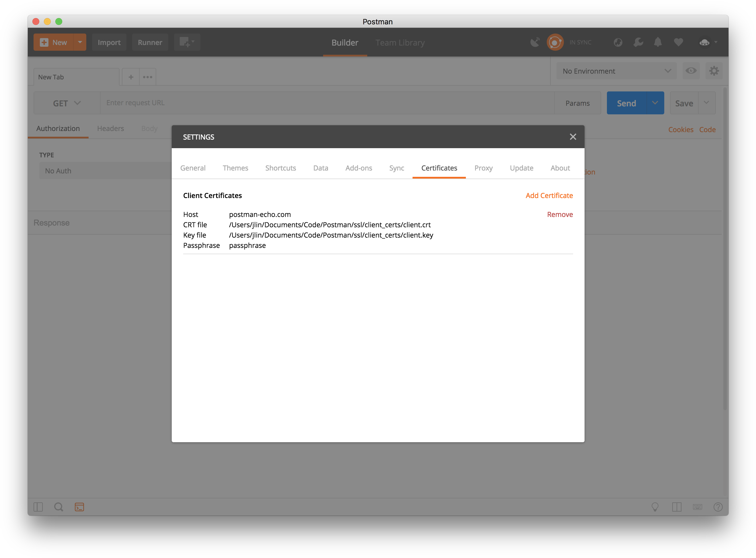756x558 pixels.
Task: Remove the postman-echo.com certificate
Action: coord(560,214)
